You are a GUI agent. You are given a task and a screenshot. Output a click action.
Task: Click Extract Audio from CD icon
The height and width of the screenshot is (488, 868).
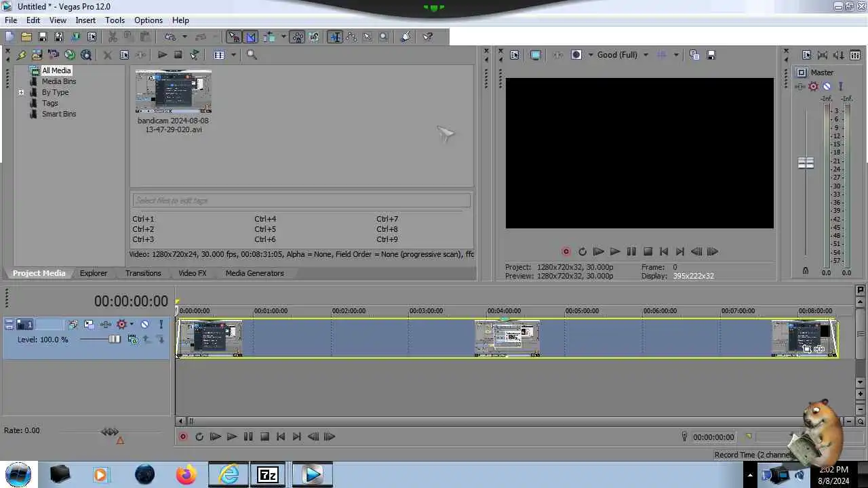(54, 55)
